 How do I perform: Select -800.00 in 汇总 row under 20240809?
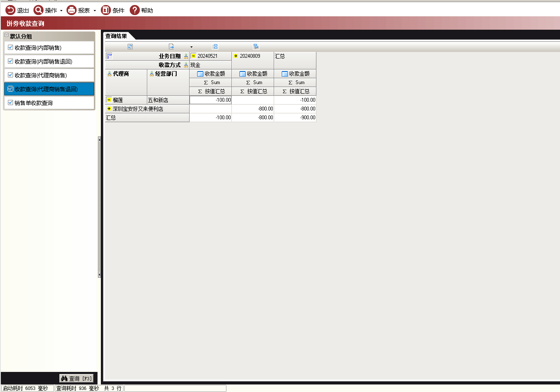click(x=253, y=118)
